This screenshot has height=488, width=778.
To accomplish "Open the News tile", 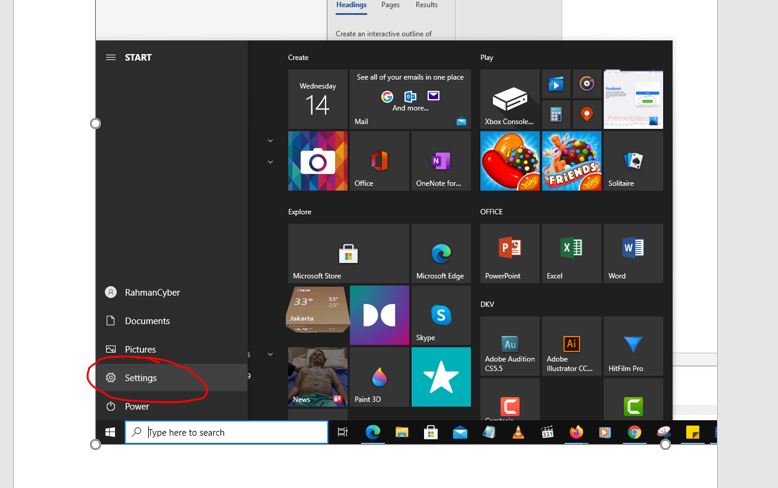I will point(318,377).
